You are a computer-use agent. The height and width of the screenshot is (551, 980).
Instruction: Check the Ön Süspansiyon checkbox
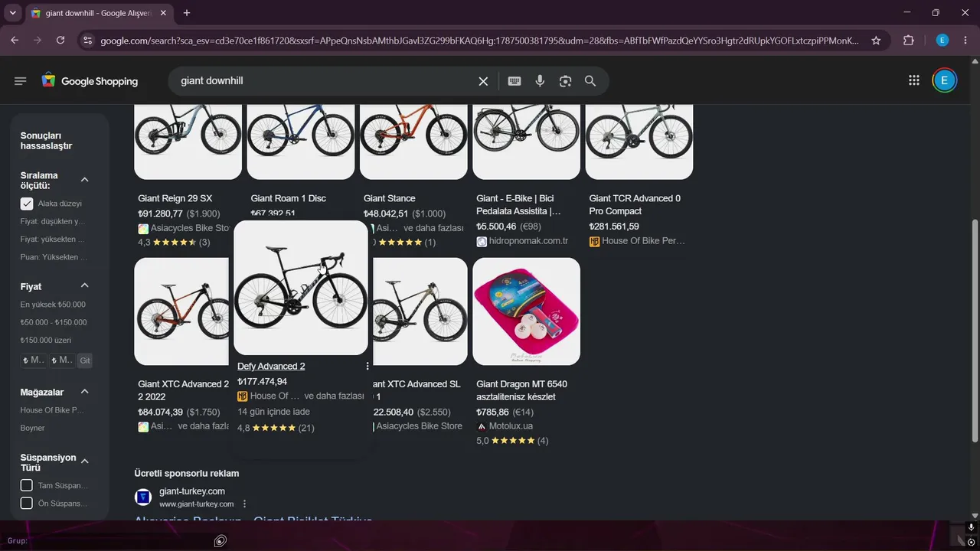pos(27,504)
